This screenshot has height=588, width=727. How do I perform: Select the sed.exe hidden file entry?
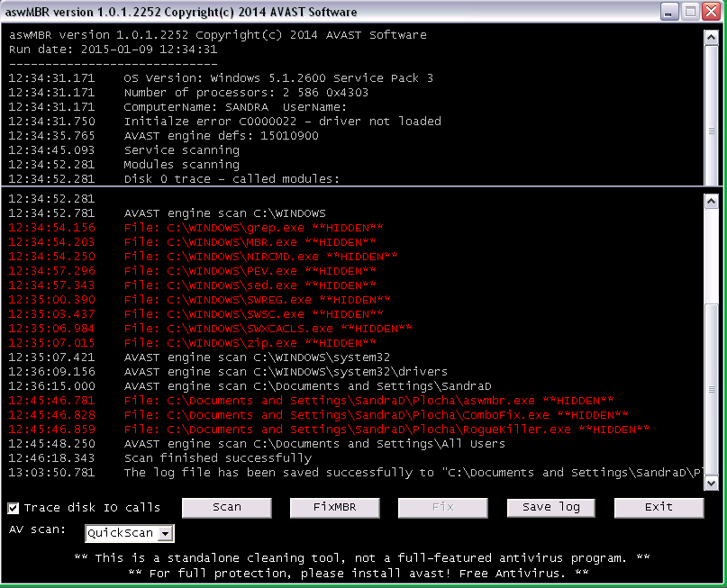(192, 285)
